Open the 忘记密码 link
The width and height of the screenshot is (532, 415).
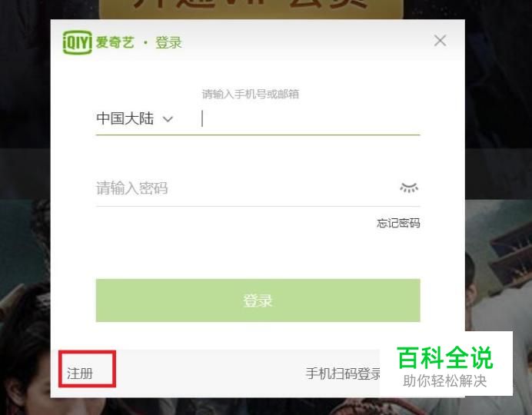pos(398,223)
